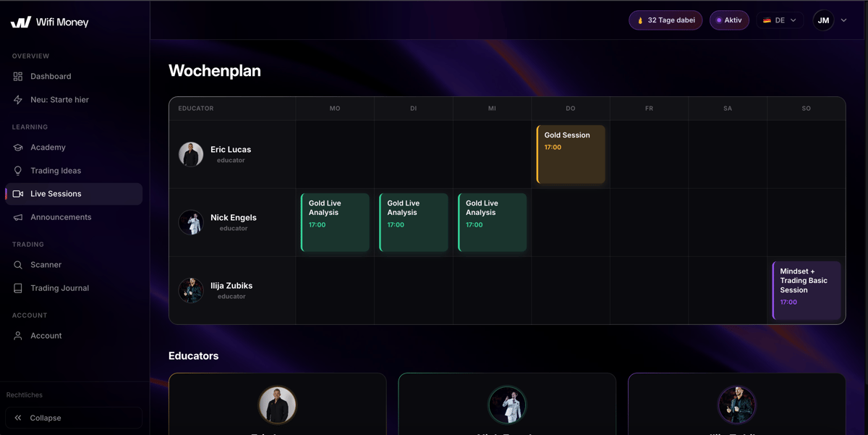This screenshot has width=868, height=435.
Task: Click the Wifi Money logo icon
Action: point(21,22)
